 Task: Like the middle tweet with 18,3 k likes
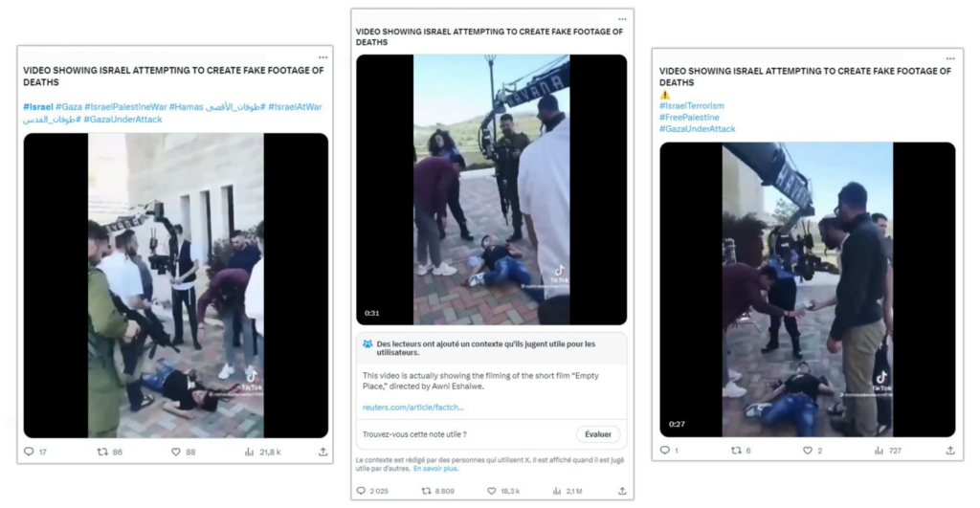[491, 491]
